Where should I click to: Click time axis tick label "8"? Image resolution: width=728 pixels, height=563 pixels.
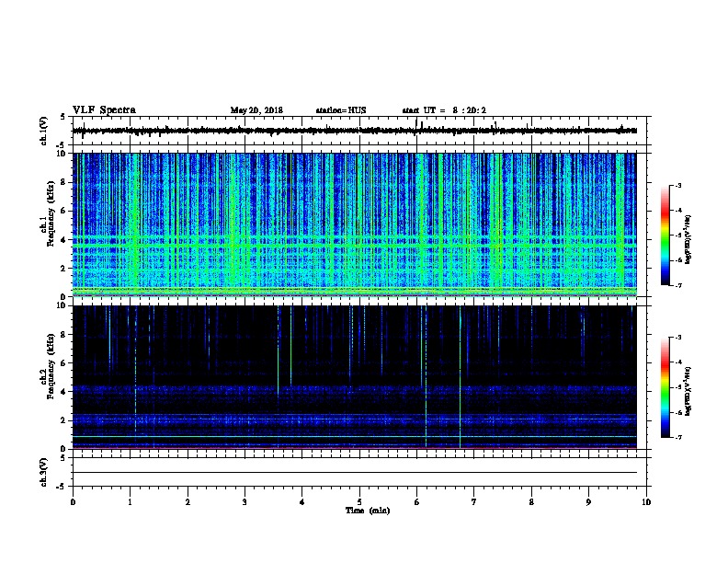point(531,502)
